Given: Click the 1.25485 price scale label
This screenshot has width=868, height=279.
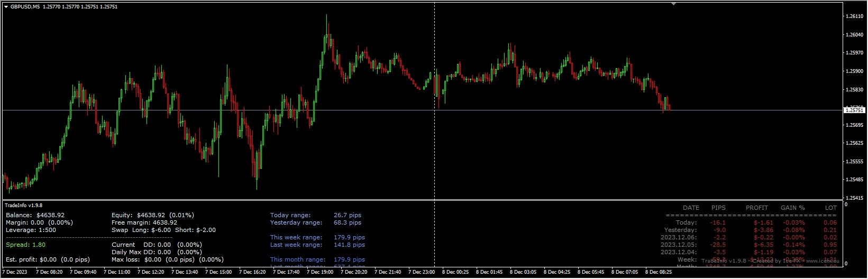Looking at the screenshot, I should [854, 180].
